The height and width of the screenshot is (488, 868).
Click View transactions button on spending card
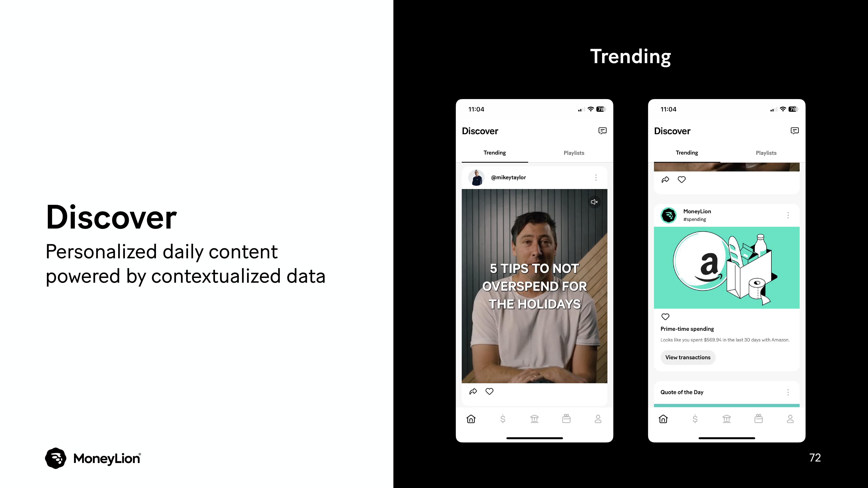pos(688,357)
